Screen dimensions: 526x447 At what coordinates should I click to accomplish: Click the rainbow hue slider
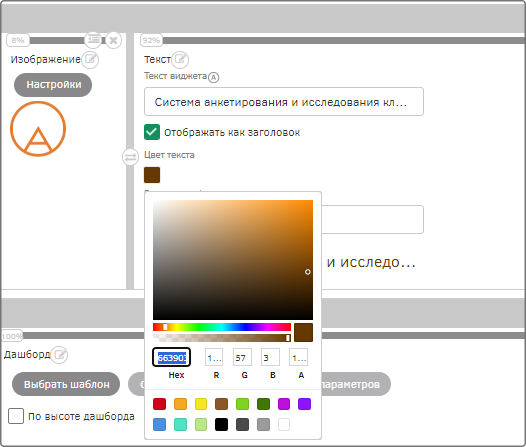222,327
